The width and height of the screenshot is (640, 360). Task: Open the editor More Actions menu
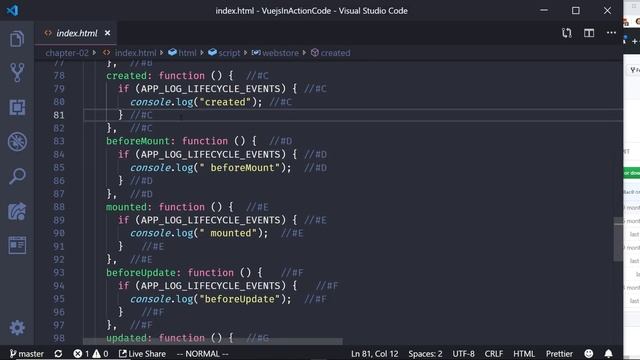click(x=611, y=33)
